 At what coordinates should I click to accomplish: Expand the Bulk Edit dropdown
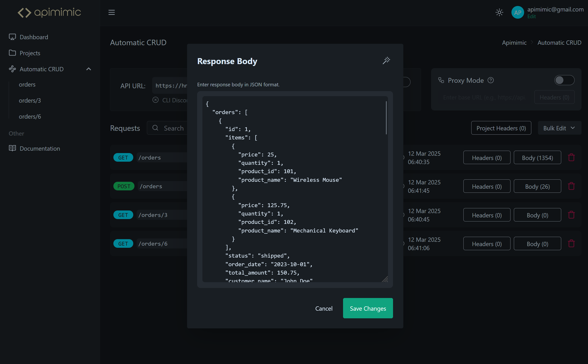pos(559,128)
